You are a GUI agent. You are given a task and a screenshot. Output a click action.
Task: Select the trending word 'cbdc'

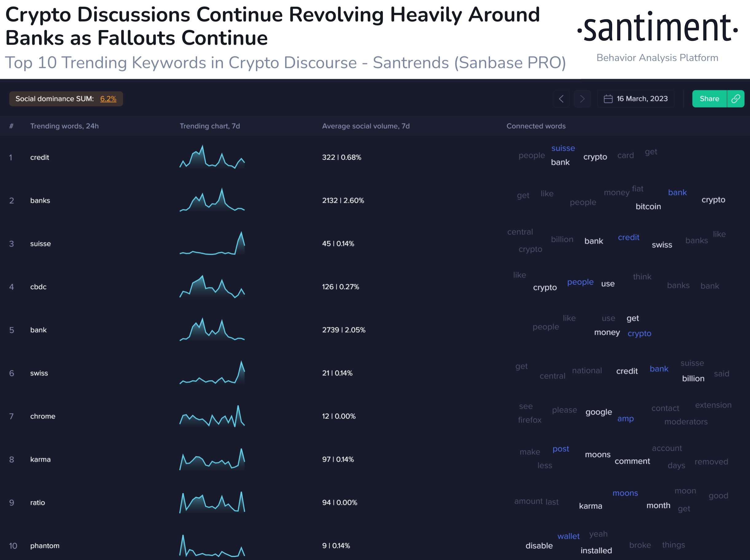pyautogui.click(x=38, y=287)
